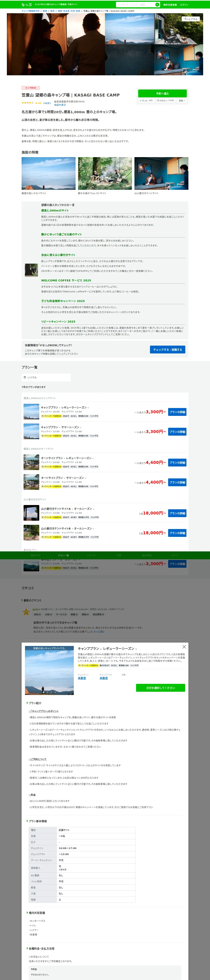
Task: Open プランの詳細 for オートサイトプラン レギュラーシーズン
Action: pyautogui.click(x=177, y=463)
